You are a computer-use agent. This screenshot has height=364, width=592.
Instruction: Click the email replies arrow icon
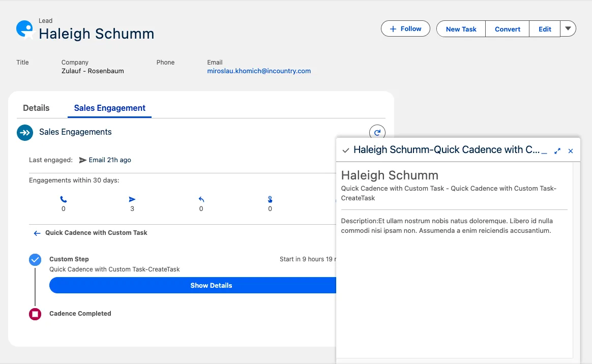201,200
